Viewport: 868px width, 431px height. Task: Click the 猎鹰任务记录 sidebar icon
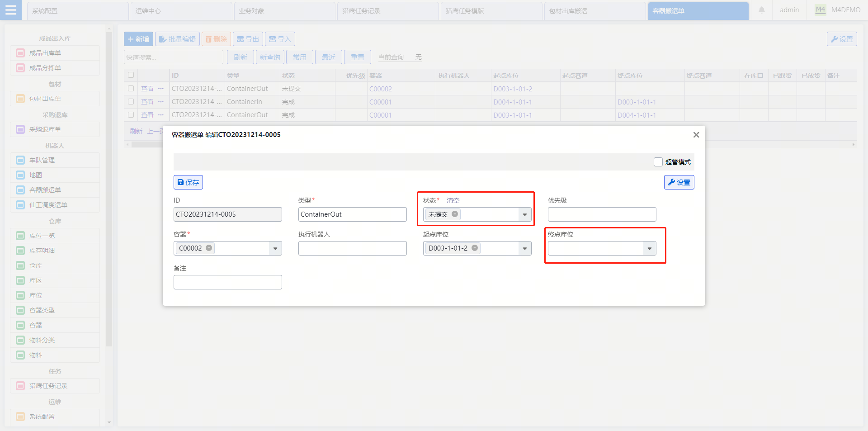20,386
